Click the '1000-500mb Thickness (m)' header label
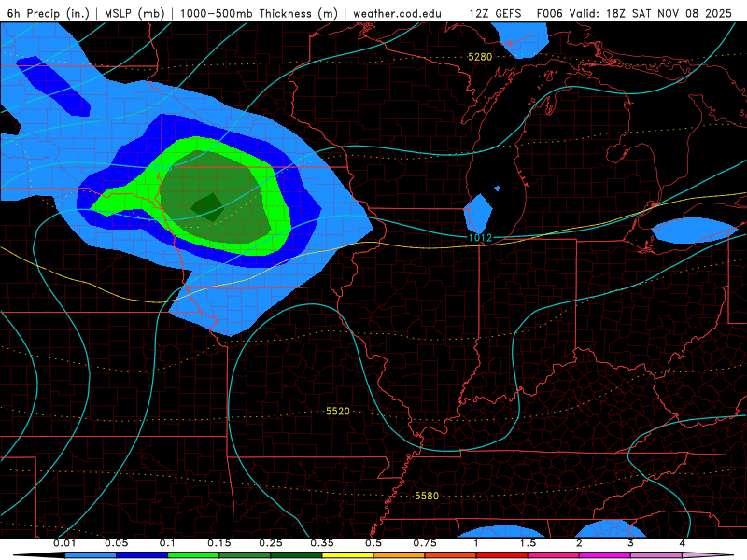 259,13
